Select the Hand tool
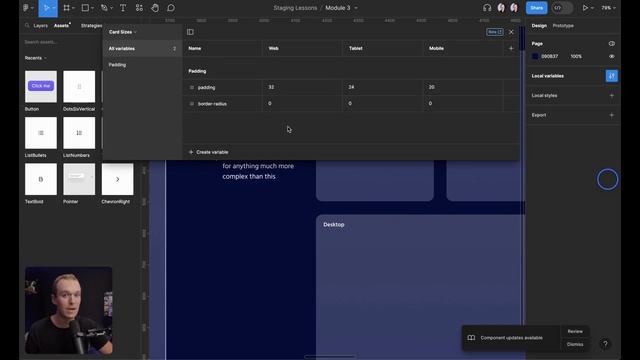 point(155,8)
